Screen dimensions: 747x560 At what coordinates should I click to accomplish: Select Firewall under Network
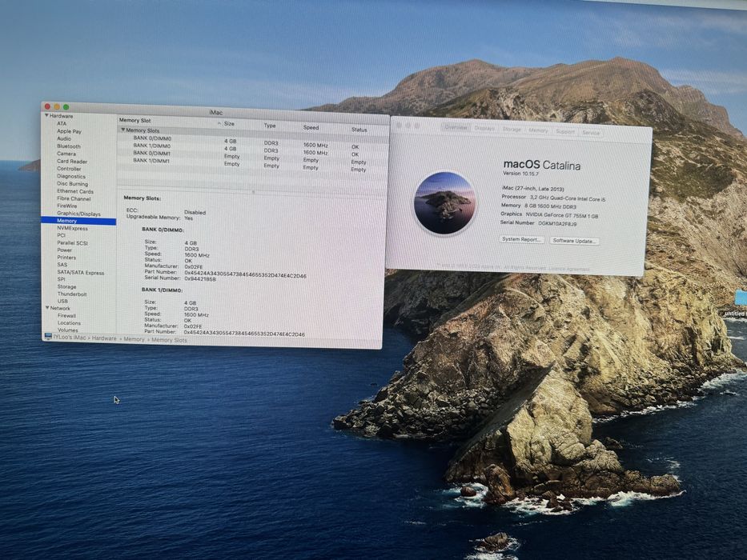click(x=66, y=316)
